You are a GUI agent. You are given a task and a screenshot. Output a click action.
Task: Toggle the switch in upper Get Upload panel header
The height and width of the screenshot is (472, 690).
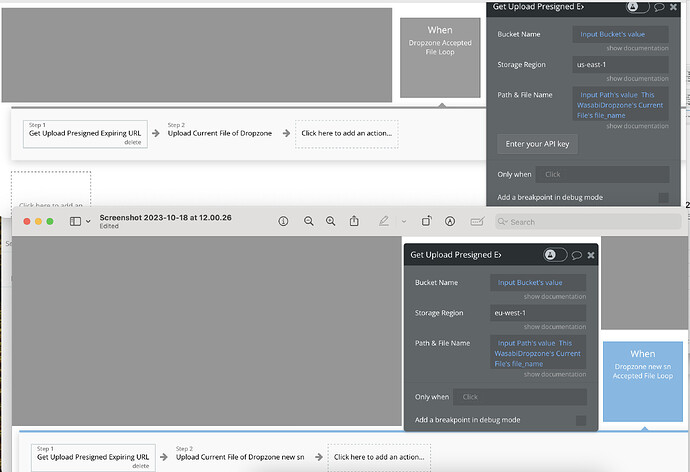[x=638, y=7]
